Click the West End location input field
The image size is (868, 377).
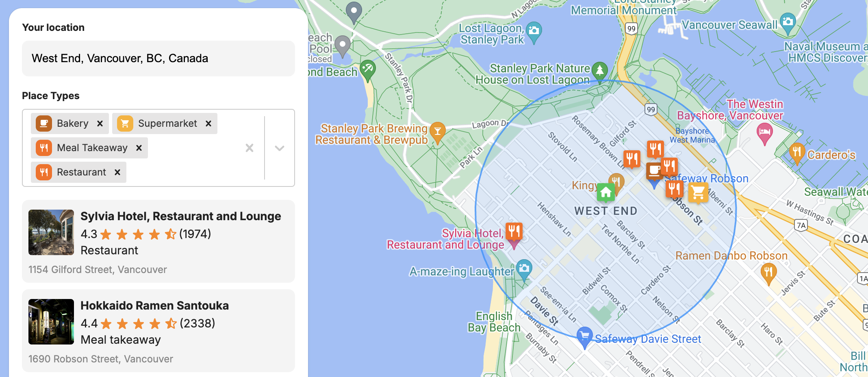click(x=158, y=58)
